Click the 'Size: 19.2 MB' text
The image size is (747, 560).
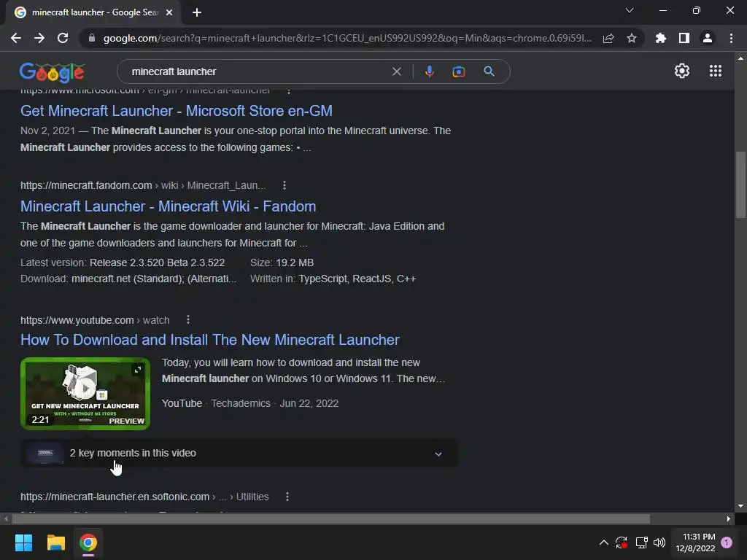pyautogui.click(x=282, y=262)
